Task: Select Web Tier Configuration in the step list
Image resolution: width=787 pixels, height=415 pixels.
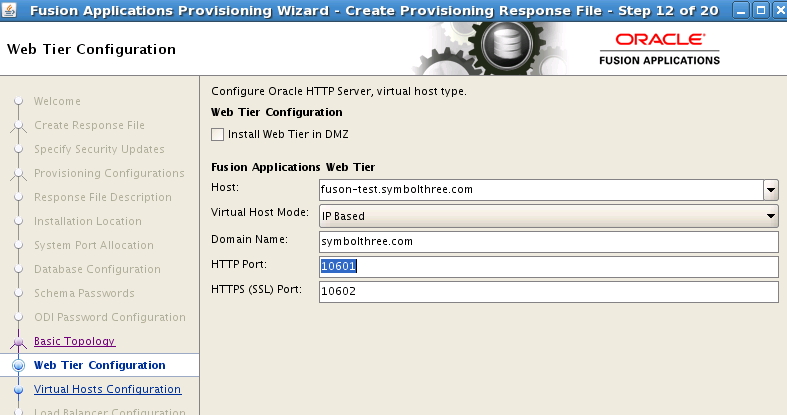Action: (x=99, y=366)
